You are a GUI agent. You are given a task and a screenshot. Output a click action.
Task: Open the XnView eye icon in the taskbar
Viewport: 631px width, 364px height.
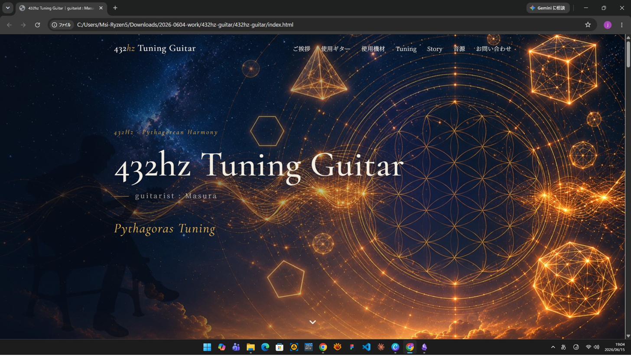click(x=337, y=347)
